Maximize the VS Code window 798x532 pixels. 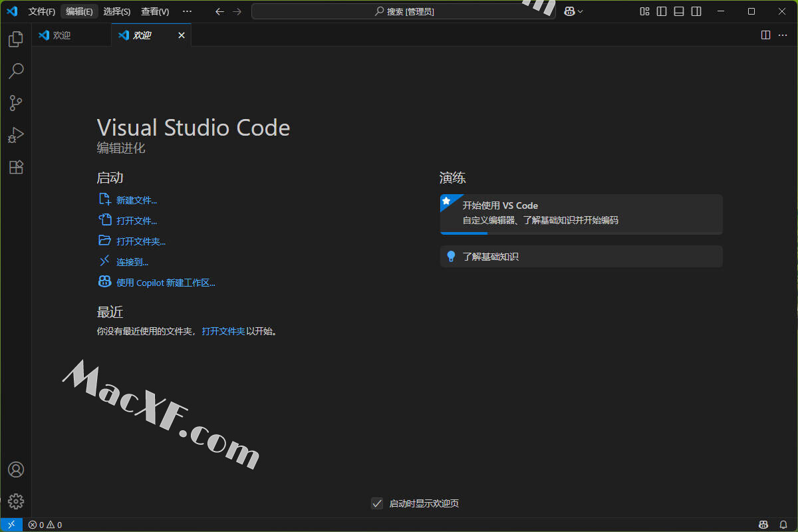pos(751,11)
